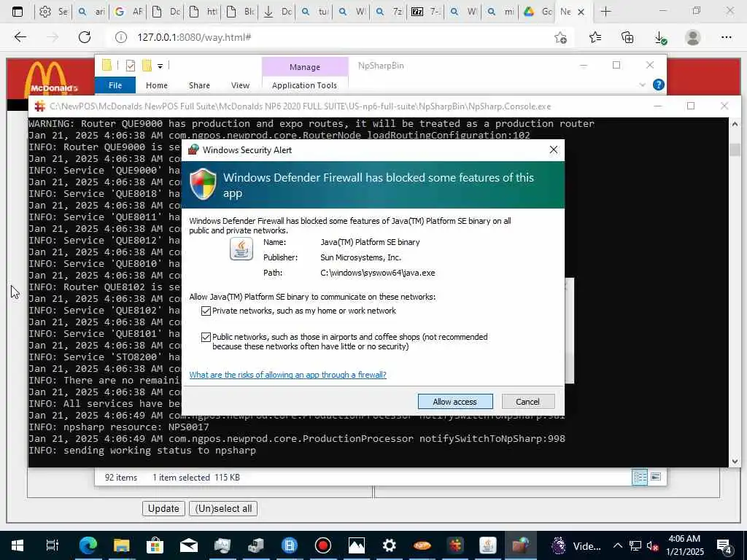Refresh the page in Edge
This screenshot has width=747, height=560.
pos(85,37)
